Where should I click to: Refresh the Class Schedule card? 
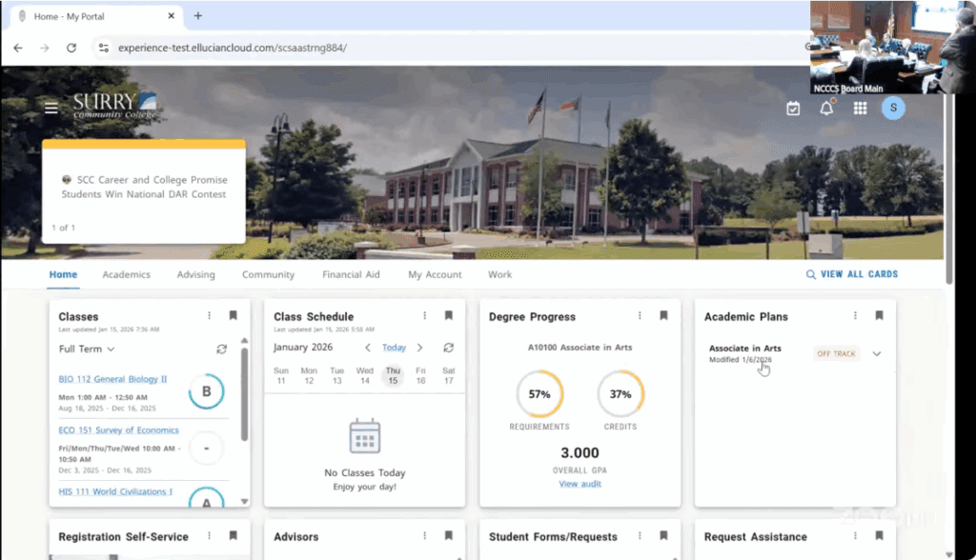click(x=448, y=348)
